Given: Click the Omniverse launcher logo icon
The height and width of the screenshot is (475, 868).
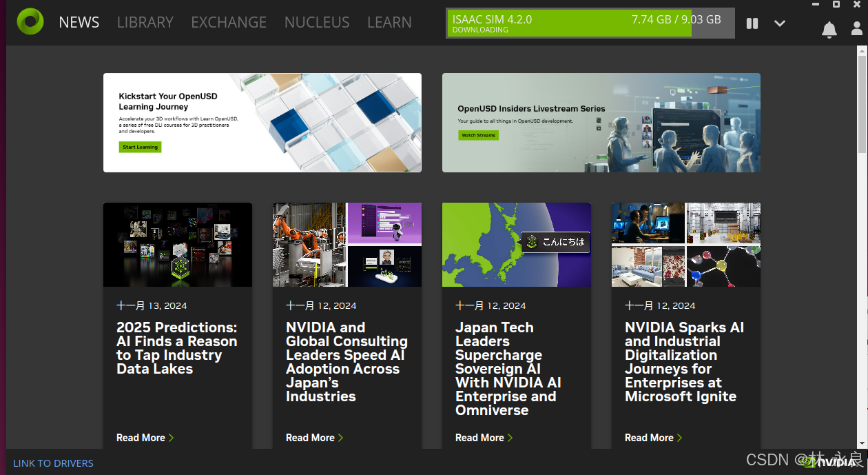Looking at the screenshot, I should 30,22.
